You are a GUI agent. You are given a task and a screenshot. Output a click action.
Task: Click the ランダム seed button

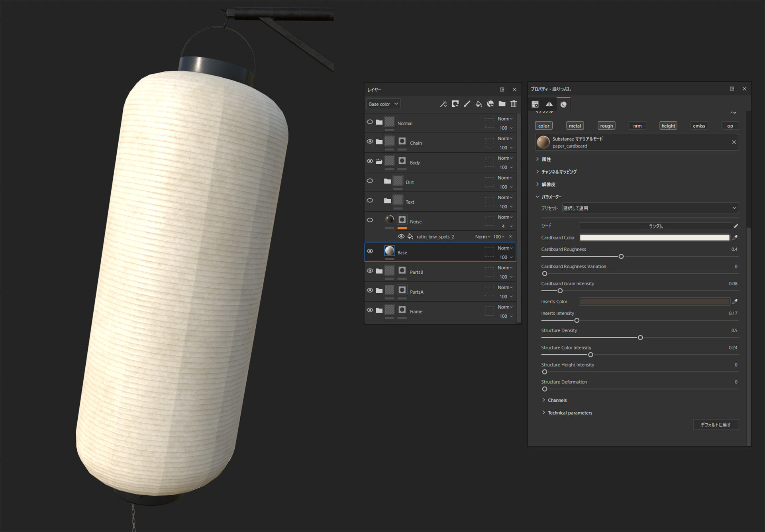click(x=655, y=226)
